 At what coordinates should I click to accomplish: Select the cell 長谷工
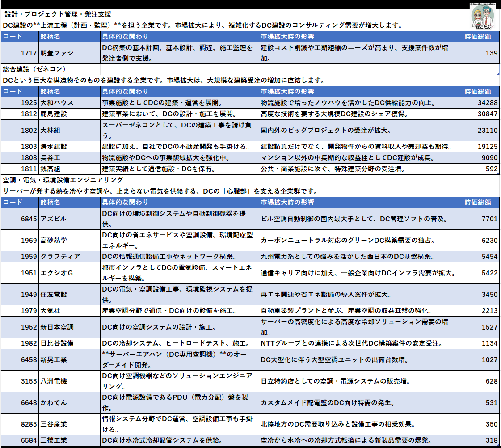[x=69, y=158]
